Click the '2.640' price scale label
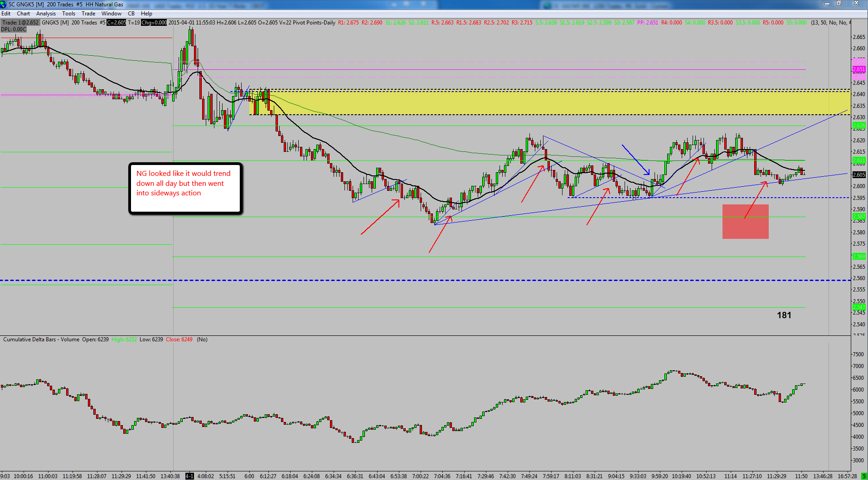 pos(858,94)
